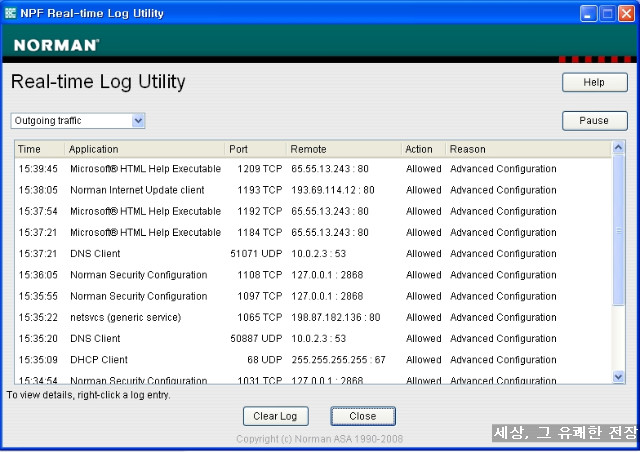Screen dimensions: 640x452
Task: Click Allowed in the 15:38:05 row
Action: click(x=424, y=190)
